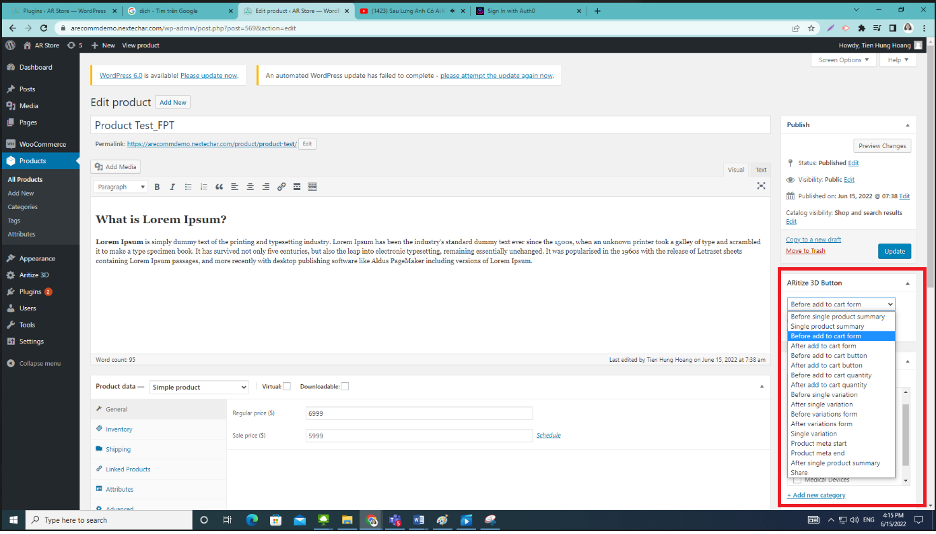The width and height of the screenshot is (936, 534).
Task: Collapse the Product data panel
Action: (x=762, y=387)
